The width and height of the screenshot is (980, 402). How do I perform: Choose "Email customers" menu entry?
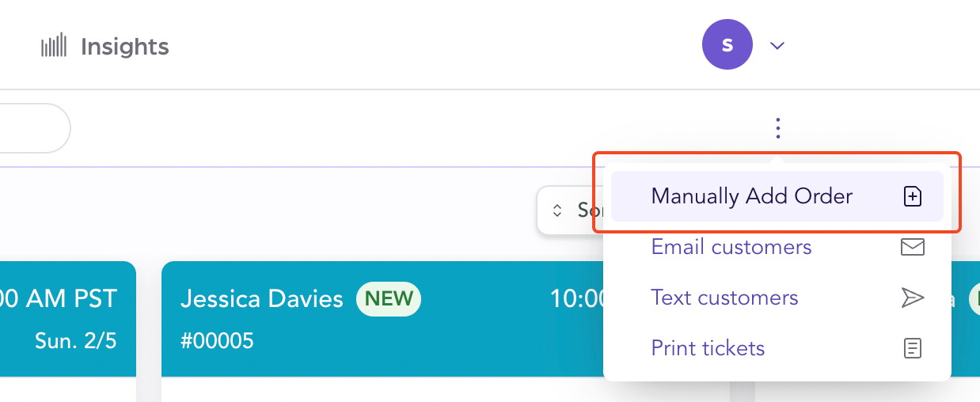point(731,247)
